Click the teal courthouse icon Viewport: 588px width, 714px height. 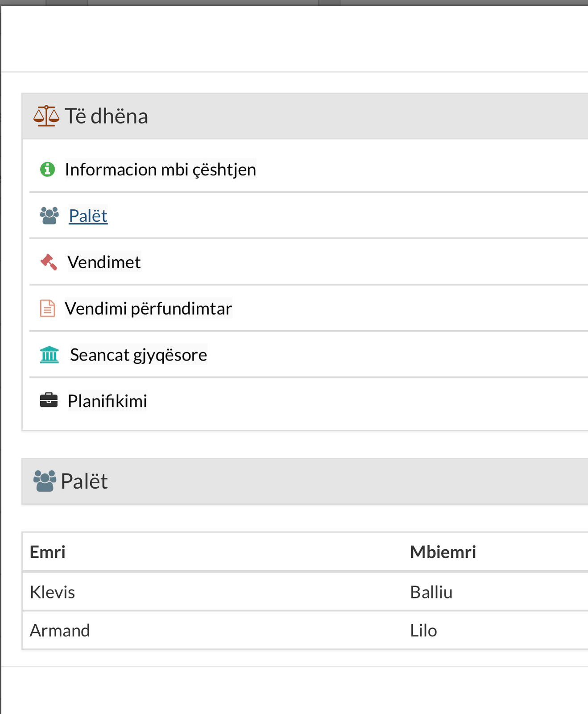[49, 355]
